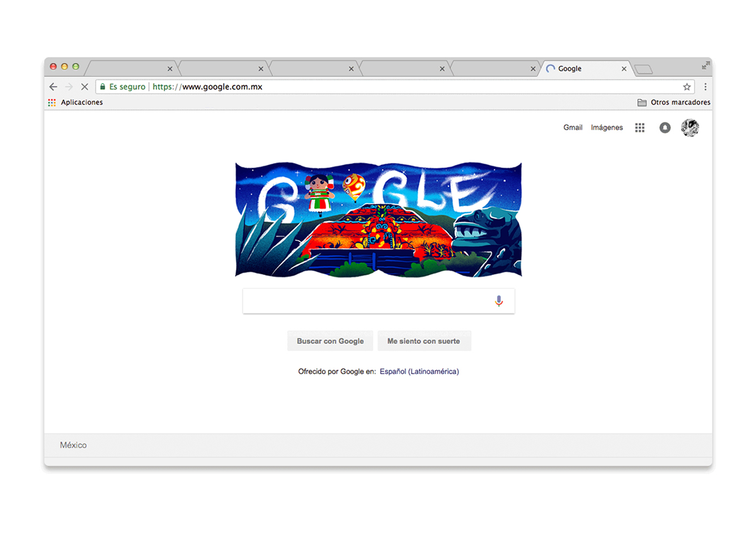Viewport: 756px width, 542px height.
Task: Click the Buscar con Google button
Action: click(330, 341)
